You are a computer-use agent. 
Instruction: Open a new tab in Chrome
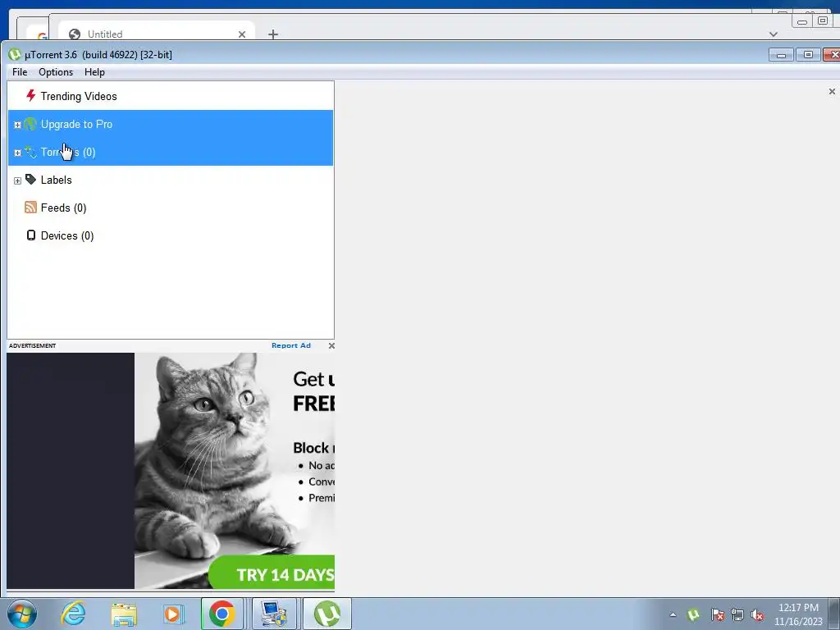pos(272,34)
